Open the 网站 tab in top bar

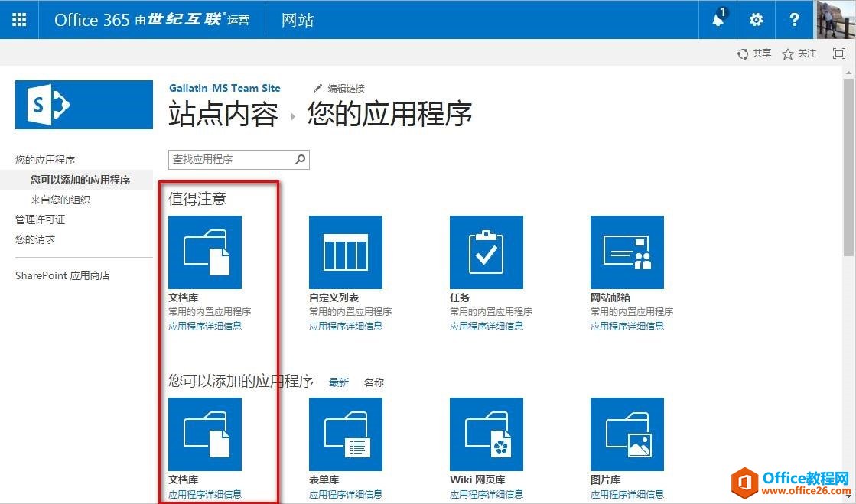(298, 20)
